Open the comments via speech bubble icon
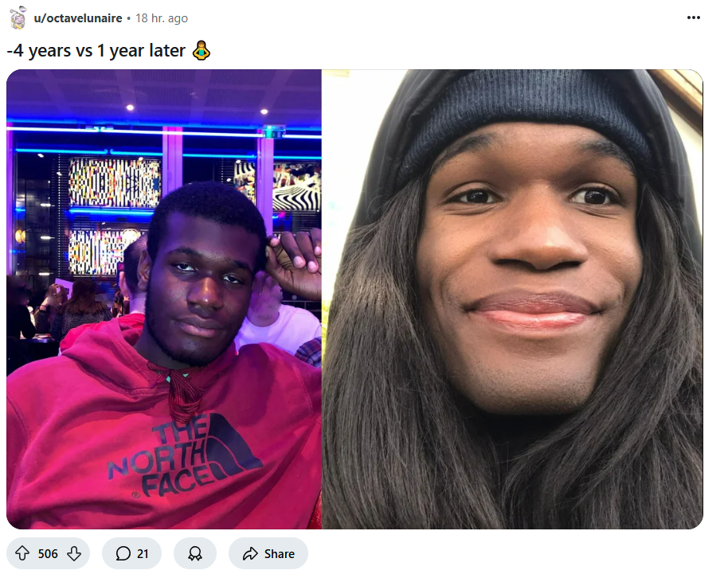The width and height of the screenshot is (728, 570). [123, 553]
